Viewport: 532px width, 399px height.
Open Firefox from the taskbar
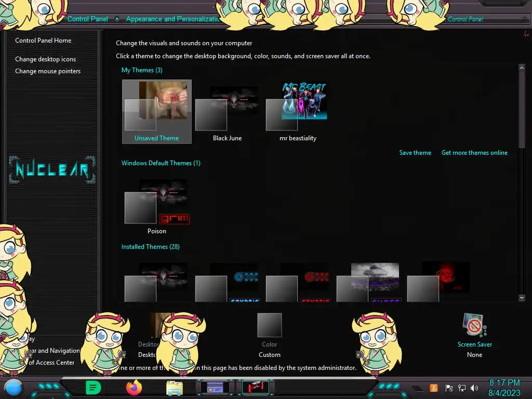click(x=134, y=388)
